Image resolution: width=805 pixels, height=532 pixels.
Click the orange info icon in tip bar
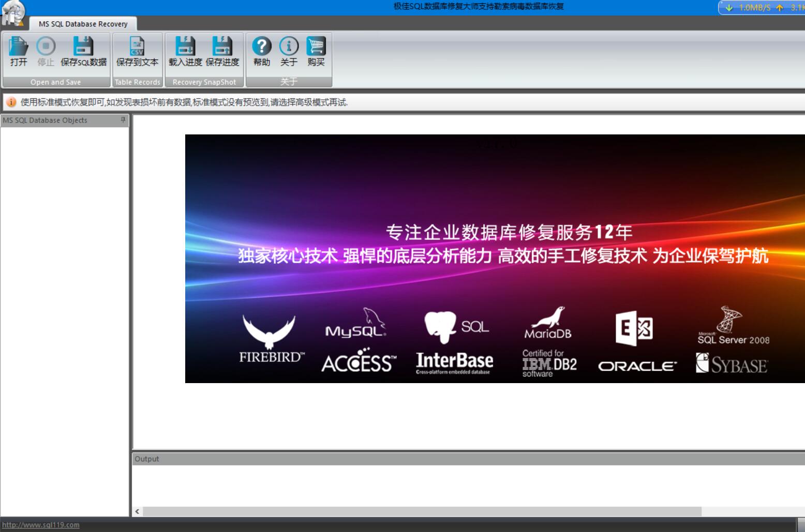(11, 102)
